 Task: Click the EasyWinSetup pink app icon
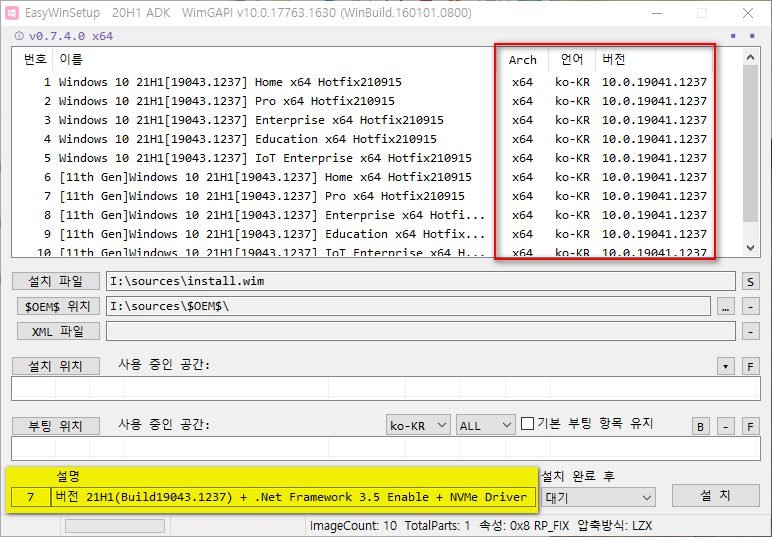tap(12, 13)
